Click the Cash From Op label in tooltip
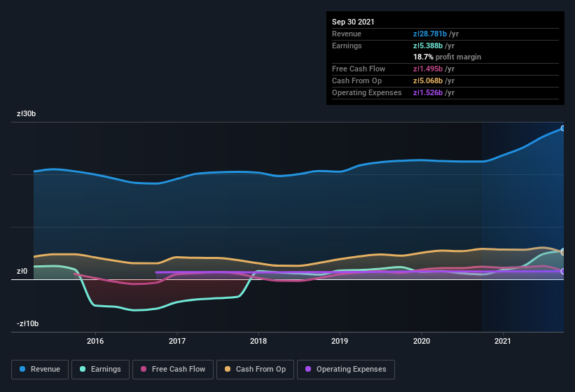The image size is (575, 392). click(356, 80)
